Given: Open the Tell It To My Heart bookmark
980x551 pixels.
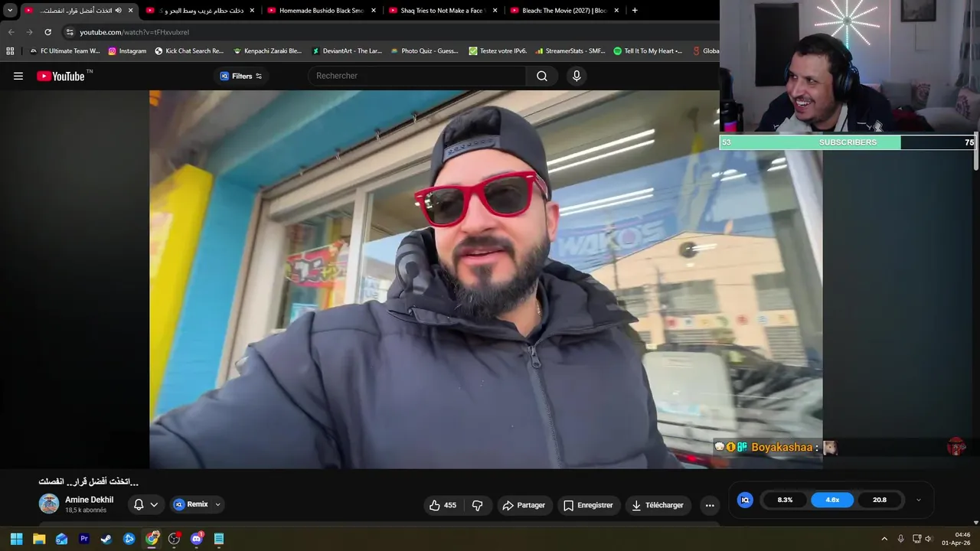Looking at the screenshot, I should coord(648,51).
